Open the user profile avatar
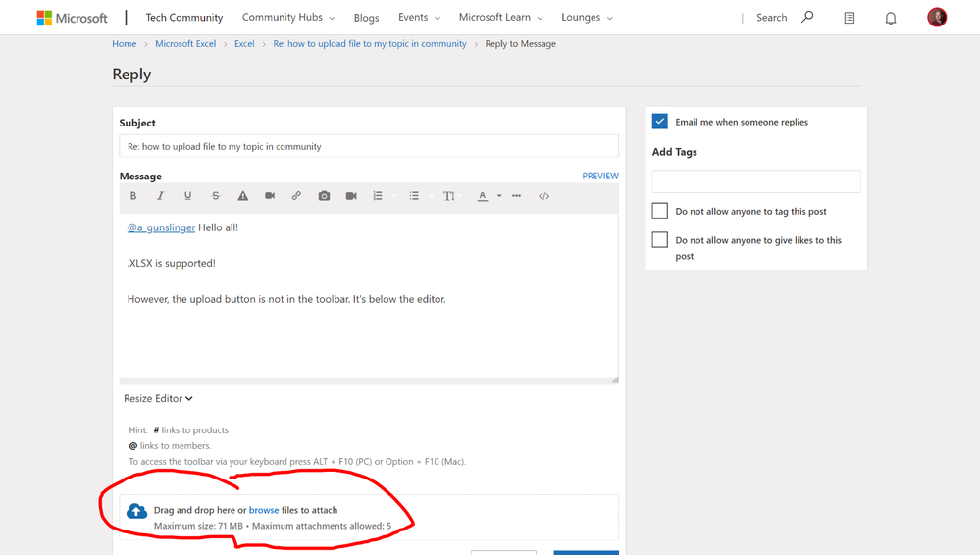This screenshot has height=555, width=980. point(936,17)
